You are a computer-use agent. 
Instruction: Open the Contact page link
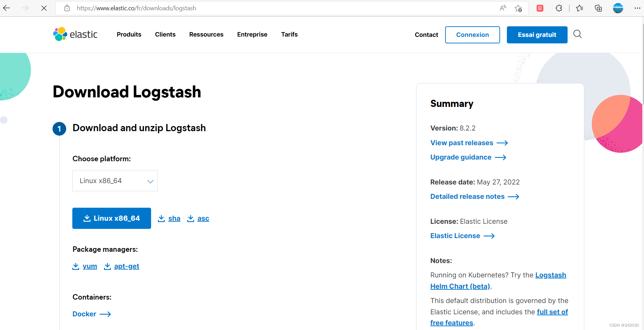coord(426,35)
